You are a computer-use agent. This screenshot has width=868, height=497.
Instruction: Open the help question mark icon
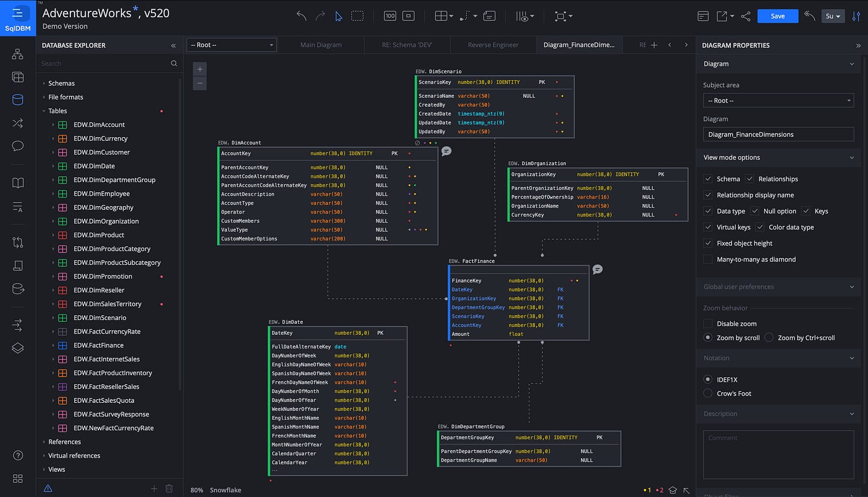[x=17, y=455]
